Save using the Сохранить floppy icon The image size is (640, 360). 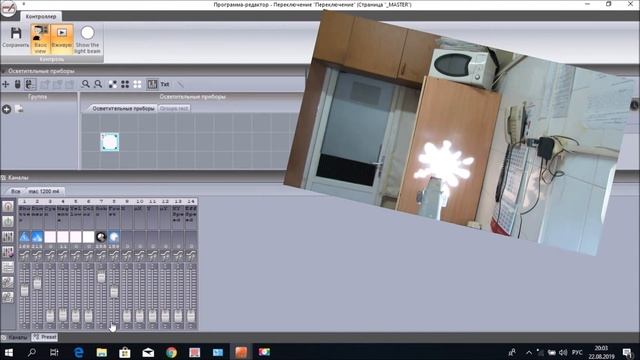click(x=16, y=38)
